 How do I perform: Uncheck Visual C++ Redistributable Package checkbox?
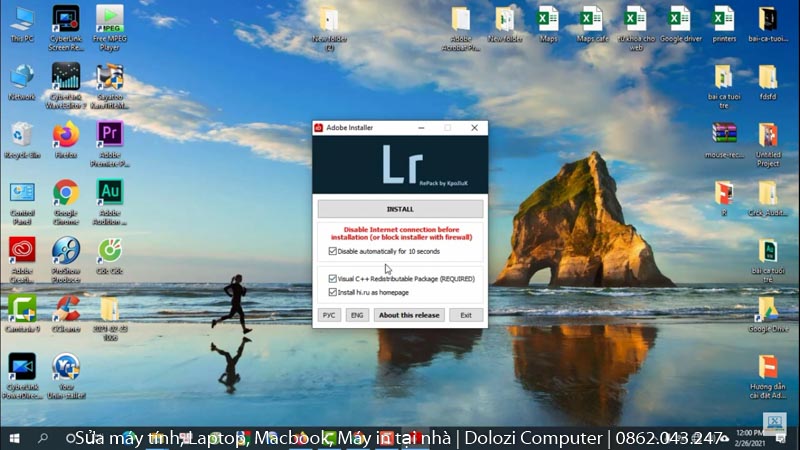(x=333, y=279)
